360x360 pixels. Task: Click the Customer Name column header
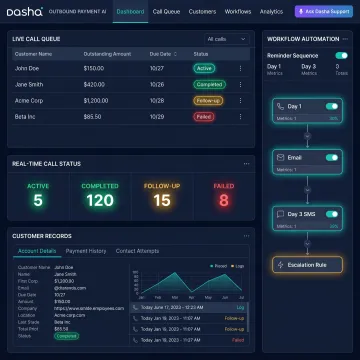click(33, 54)
